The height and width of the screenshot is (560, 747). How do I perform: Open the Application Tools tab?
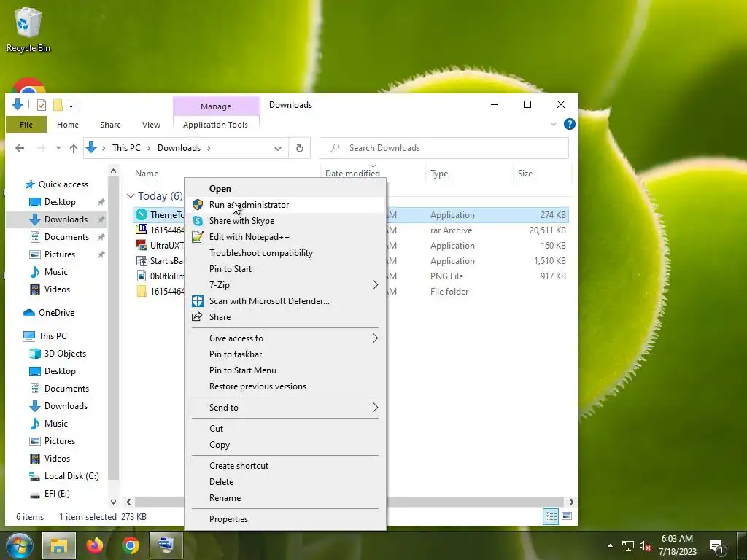(x=215, y=125)
